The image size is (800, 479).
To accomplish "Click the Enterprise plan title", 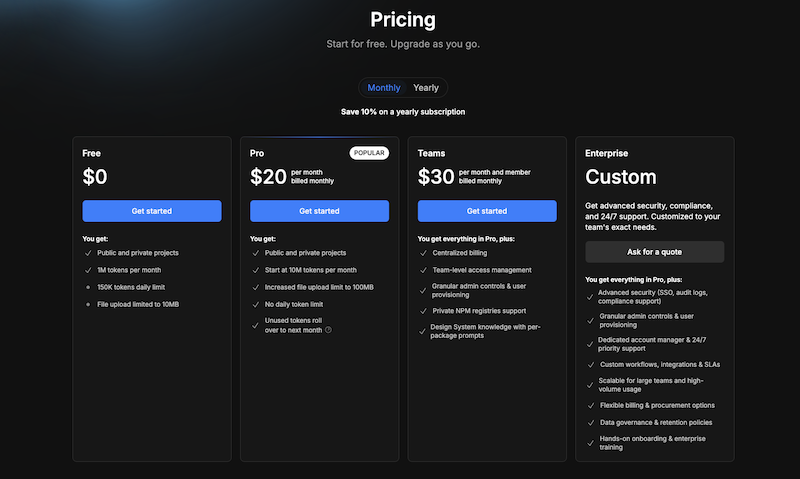I will pos(607,153).
